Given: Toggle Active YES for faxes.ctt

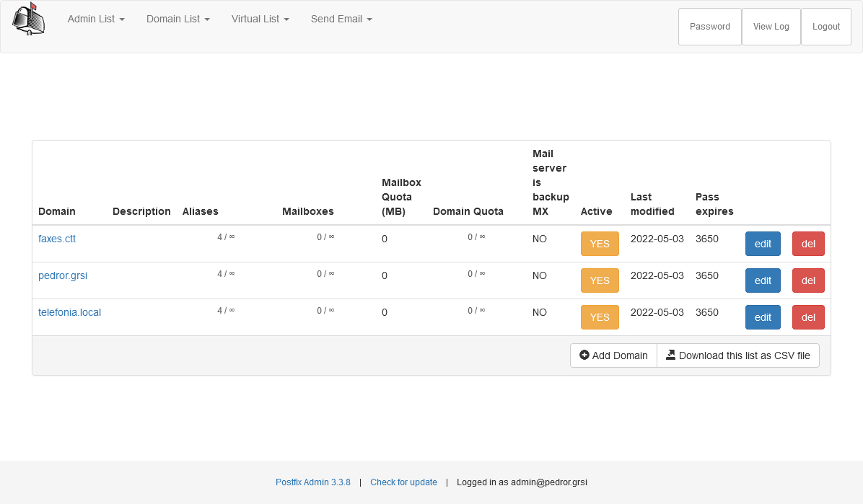Looking at the screenshot, I should [x=600, y=244].
